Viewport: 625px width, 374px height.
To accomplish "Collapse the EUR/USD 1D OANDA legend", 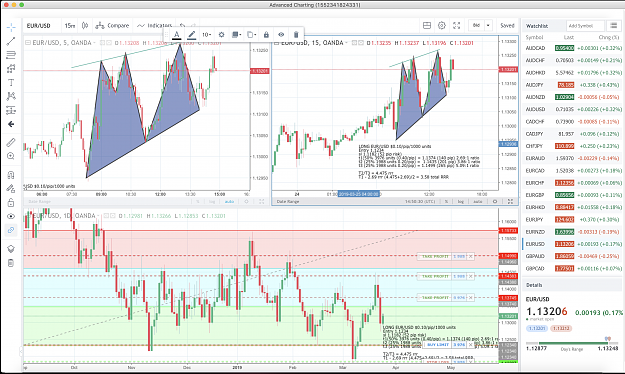I will click(29, 216).
